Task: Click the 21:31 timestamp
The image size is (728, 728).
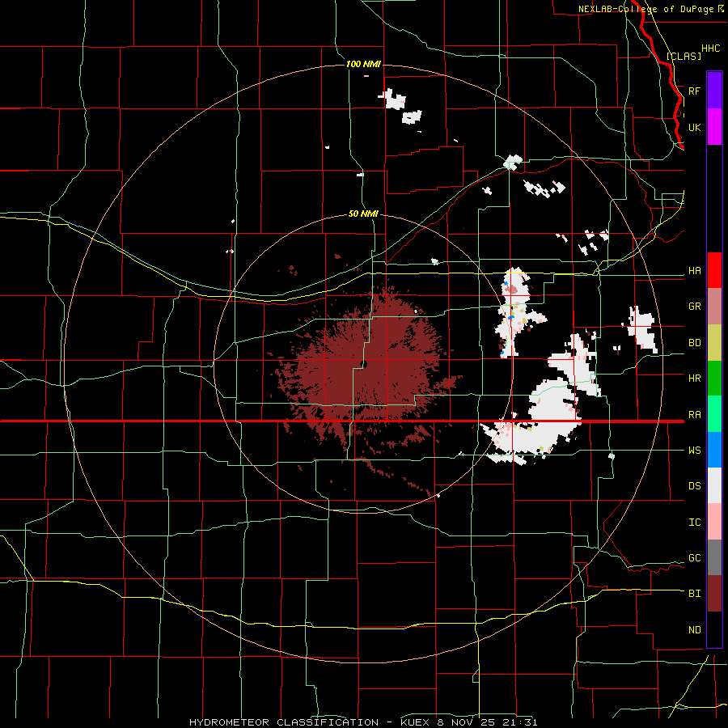Action: [520, 722]
